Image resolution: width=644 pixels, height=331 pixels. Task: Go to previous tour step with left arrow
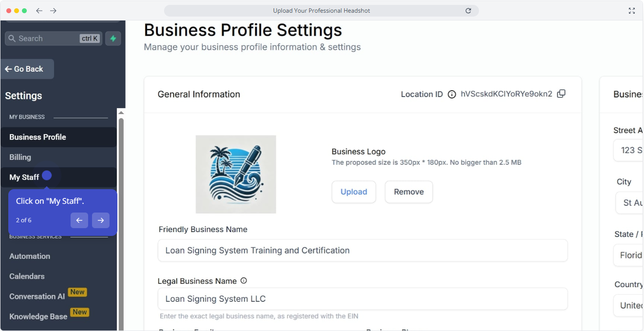tap(79, 220)
